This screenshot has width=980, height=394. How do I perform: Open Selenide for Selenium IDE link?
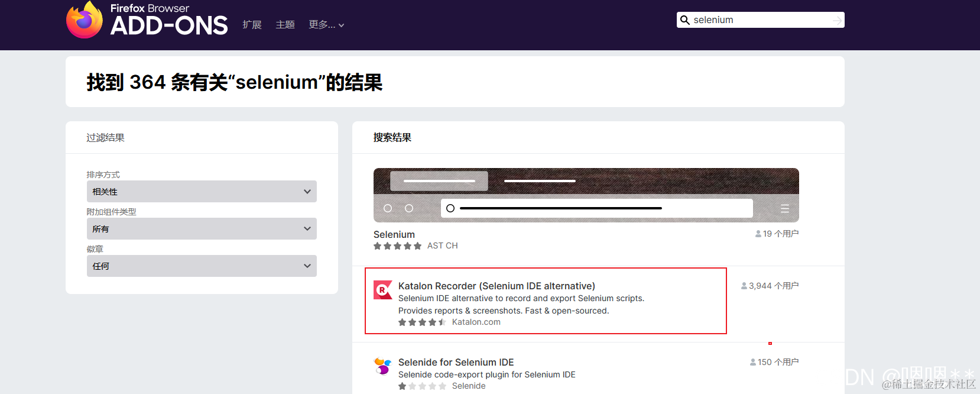pos(456,362)
